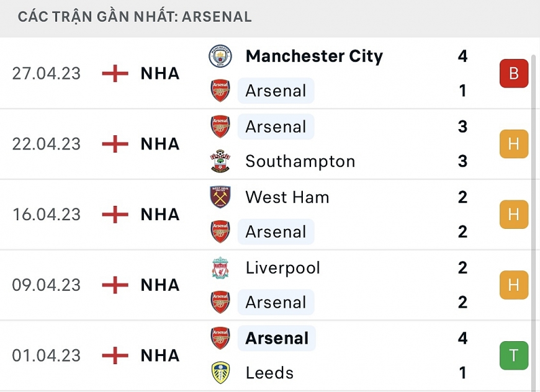The image size is (540, 392).
Task: Click the England flag beside 16.04.23
Action: [x=114, y=215]
